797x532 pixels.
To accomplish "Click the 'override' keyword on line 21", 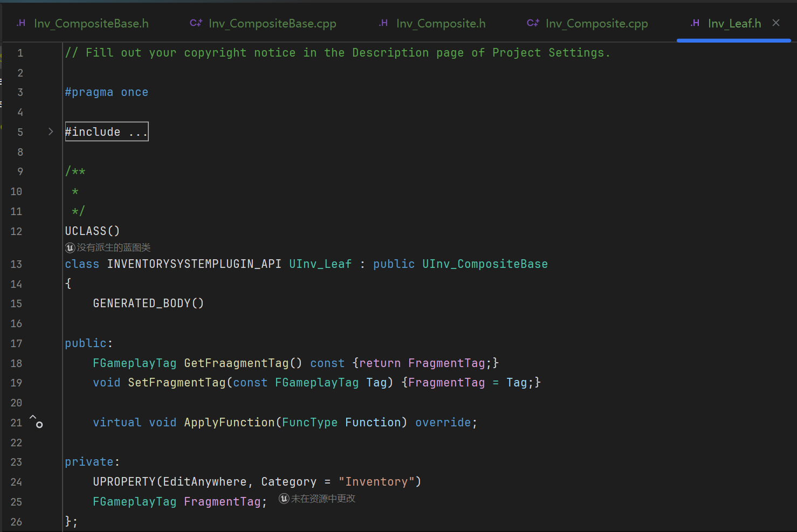I will coord(443,422).
